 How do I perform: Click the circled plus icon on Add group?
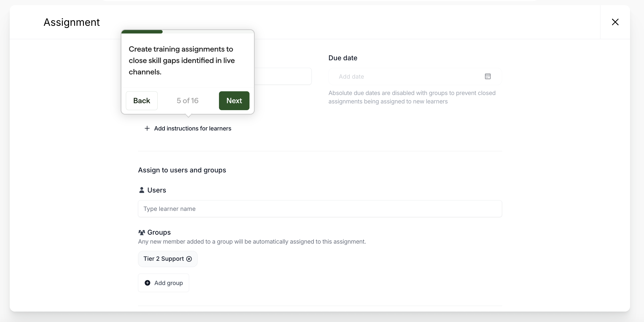pyautogui.click(x=147, y=283)
